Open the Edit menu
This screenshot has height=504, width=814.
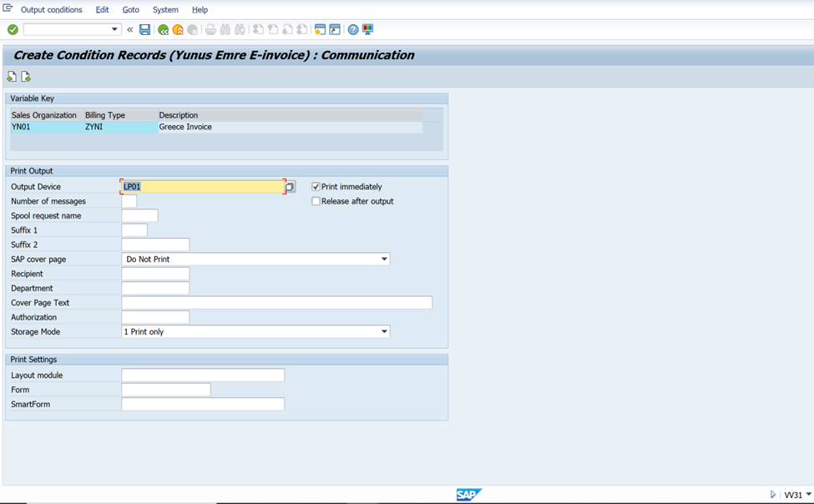click(x=102, y=9)
